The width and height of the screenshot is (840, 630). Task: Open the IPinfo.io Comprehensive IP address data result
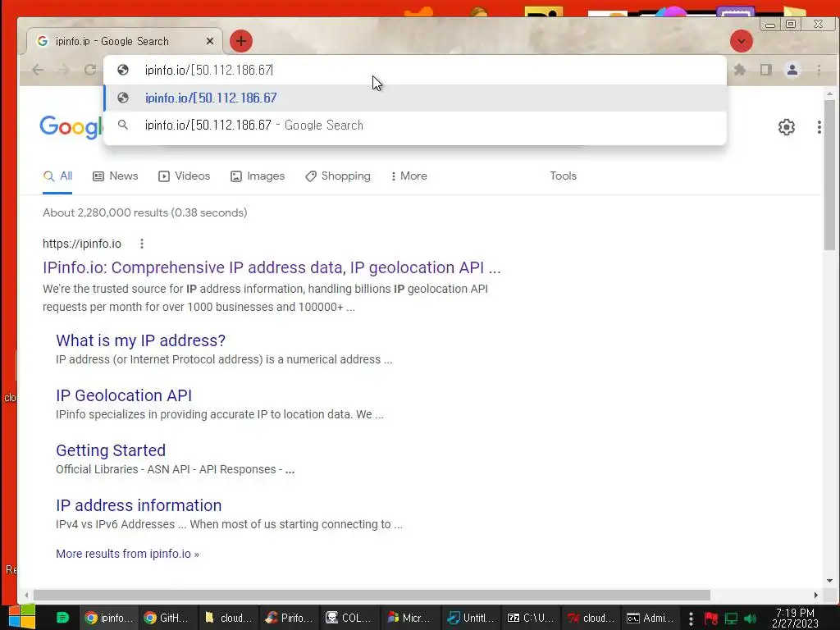(x=272, y=267)
